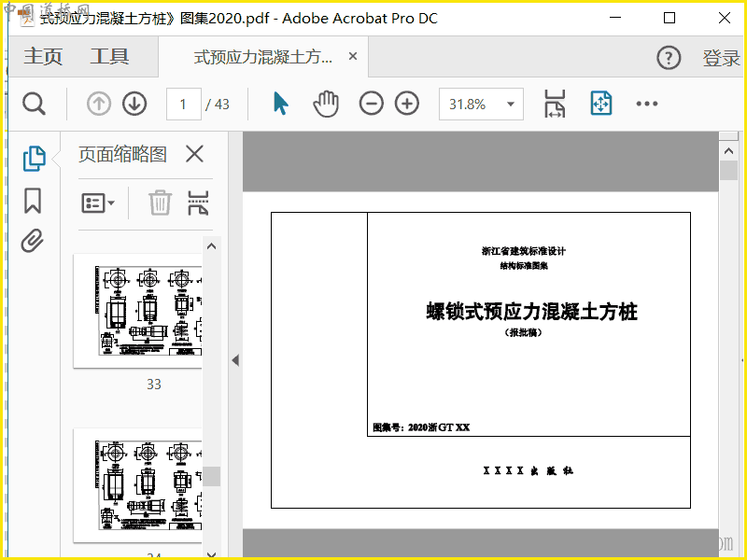The width and height of the screenshot is (747, 560).
Task: Click the page number input field
Action: point(183,104)
